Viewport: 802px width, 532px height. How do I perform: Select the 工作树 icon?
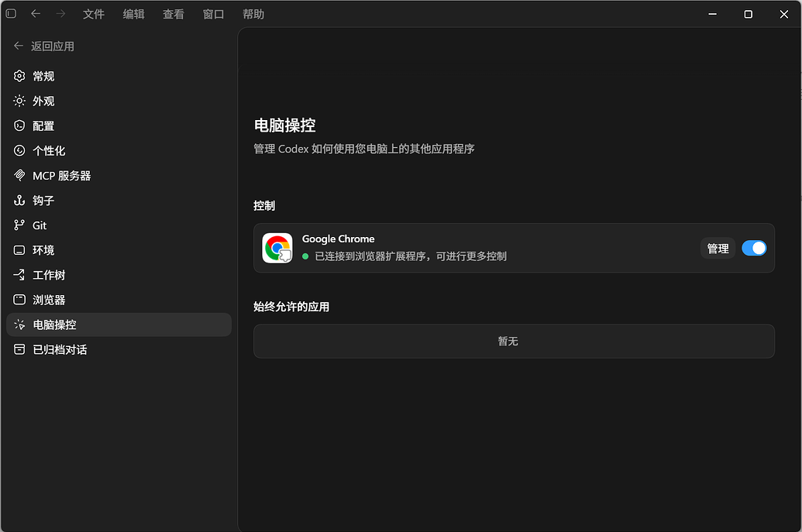click(19, 275)
